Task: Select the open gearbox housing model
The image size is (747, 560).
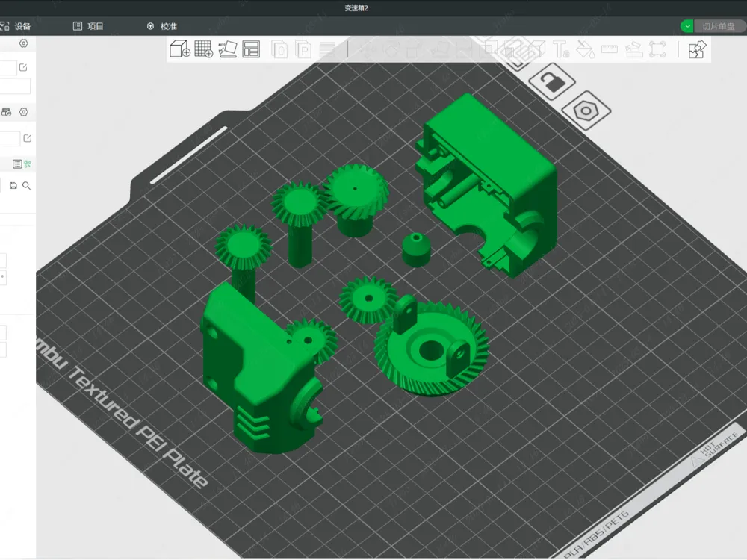Action: [x=486, y=186]
